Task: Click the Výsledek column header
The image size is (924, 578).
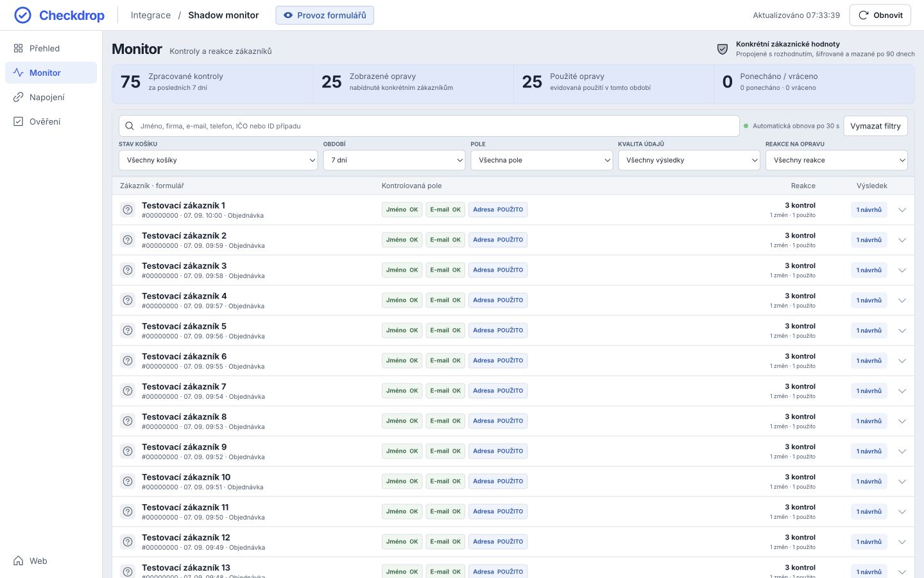Action: pyautogui.click(x=871, y=186)
